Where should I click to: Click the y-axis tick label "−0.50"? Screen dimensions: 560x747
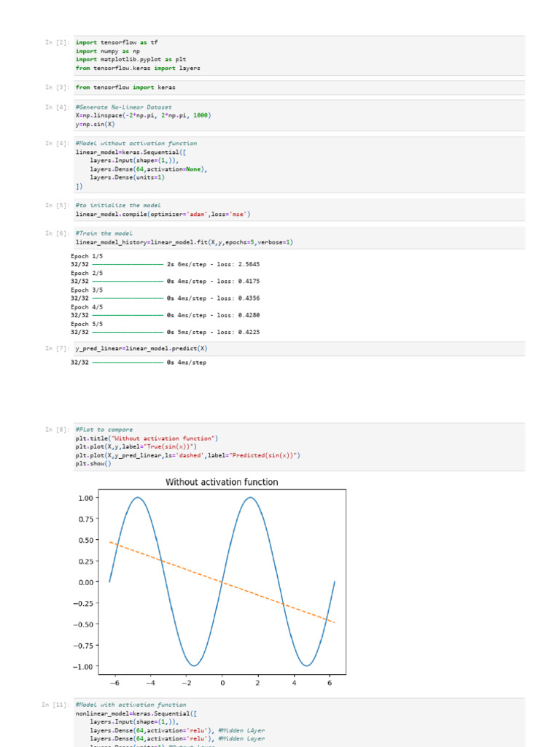(x=83, y=624)
